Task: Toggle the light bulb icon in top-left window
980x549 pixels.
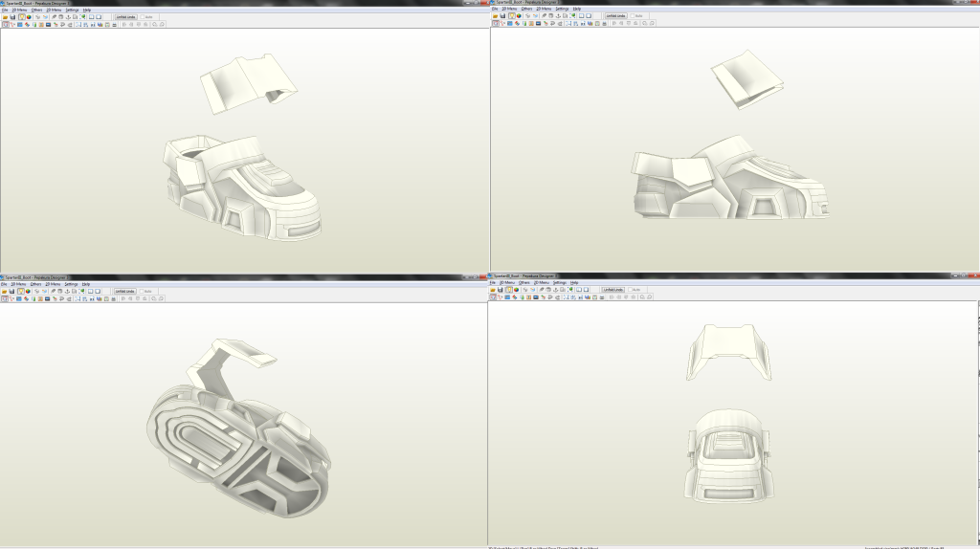Action: coord(20,16)
